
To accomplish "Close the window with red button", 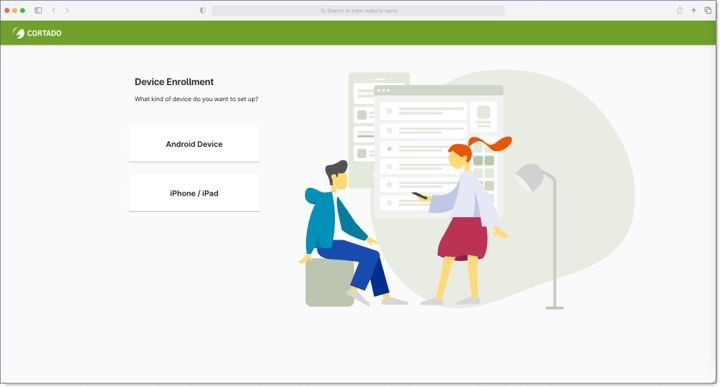I will 7,10.
